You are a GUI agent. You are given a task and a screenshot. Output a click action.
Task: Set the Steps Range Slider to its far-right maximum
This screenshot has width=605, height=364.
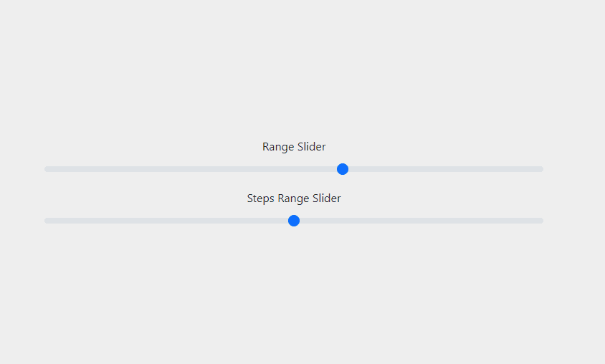tap(541, 221)
